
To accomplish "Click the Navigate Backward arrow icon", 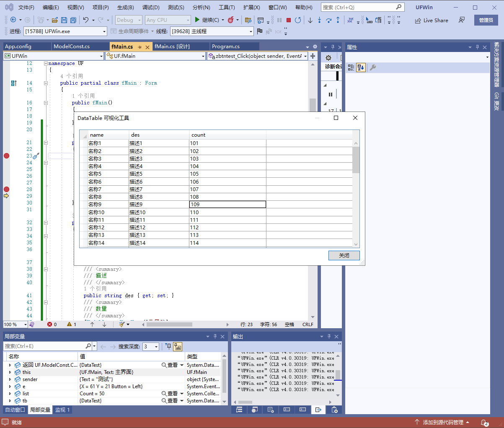I will [x=13, y=20].
